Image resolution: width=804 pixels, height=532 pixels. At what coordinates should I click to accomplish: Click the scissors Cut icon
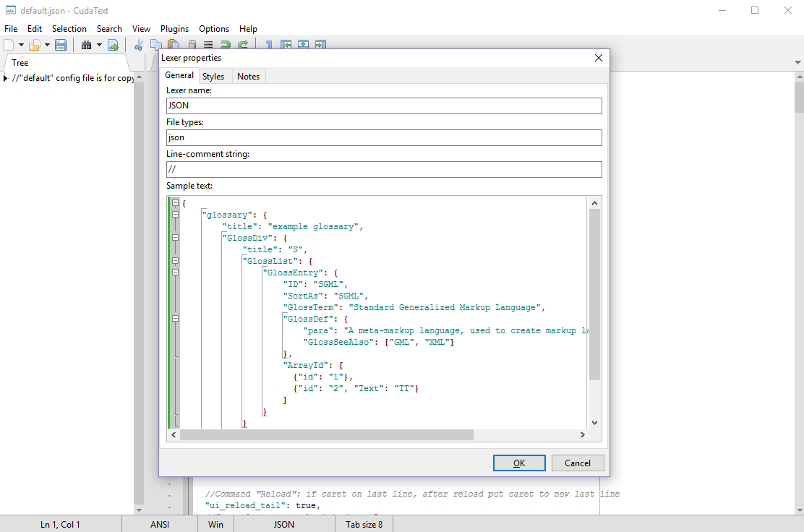pos(139,45)
